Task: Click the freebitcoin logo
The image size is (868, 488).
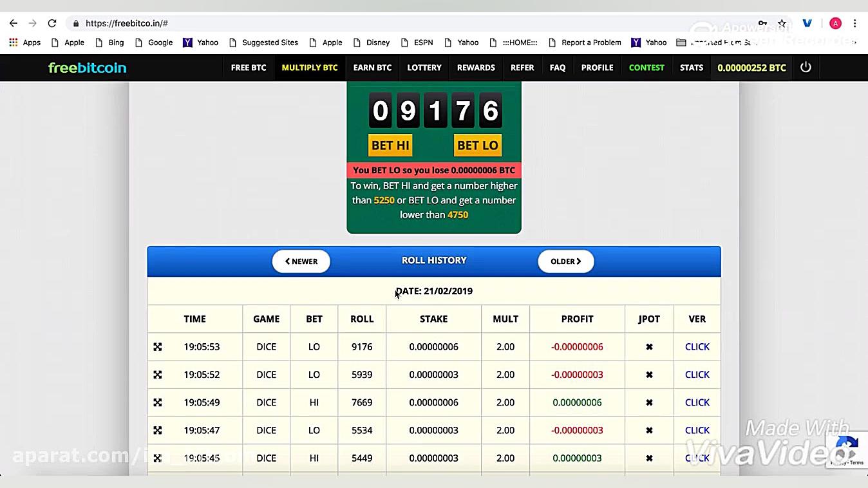Action: (x=87, y=68)
